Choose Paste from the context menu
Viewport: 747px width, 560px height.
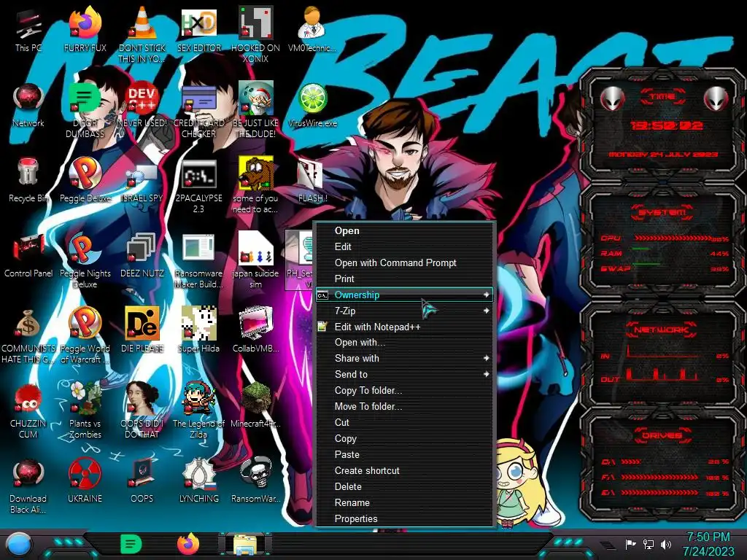click(404, 454)
